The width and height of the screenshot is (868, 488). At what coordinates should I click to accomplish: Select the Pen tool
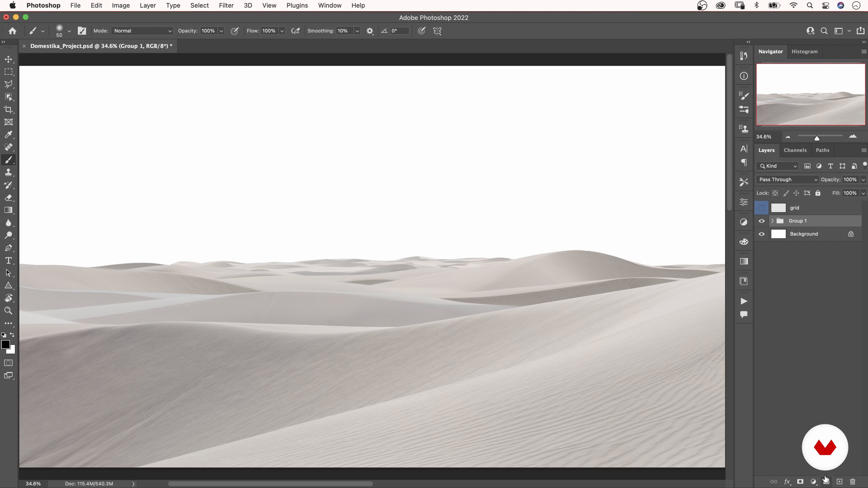(8, 248)
